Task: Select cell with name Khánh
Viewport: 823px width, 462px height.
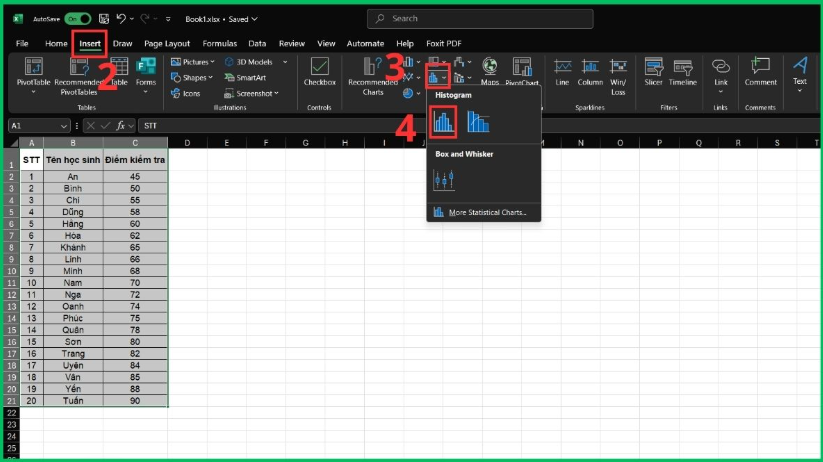Action: click(x=73, y=247)
